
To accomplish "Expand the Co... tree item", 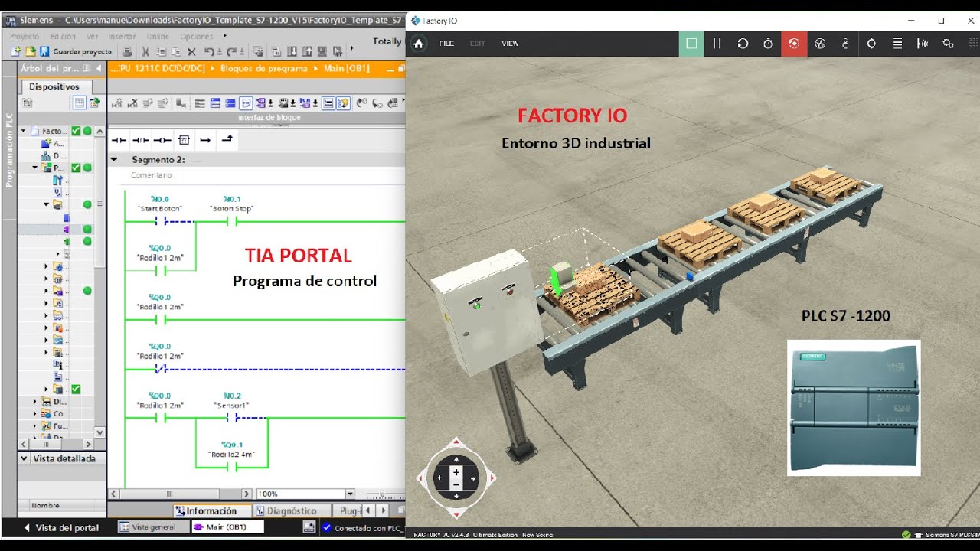I will [34, 413].
